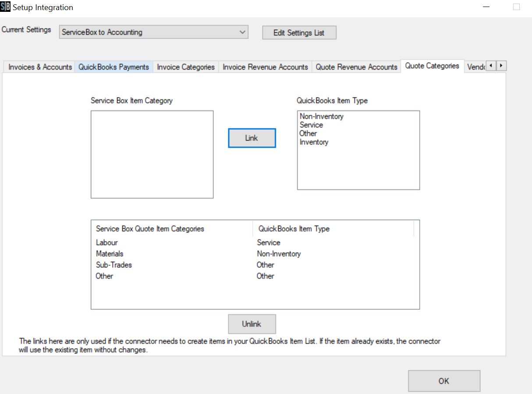This screenshot has width=532, height=394.
Task: Click Service cell in Labour row
Action: pos(269,242)
